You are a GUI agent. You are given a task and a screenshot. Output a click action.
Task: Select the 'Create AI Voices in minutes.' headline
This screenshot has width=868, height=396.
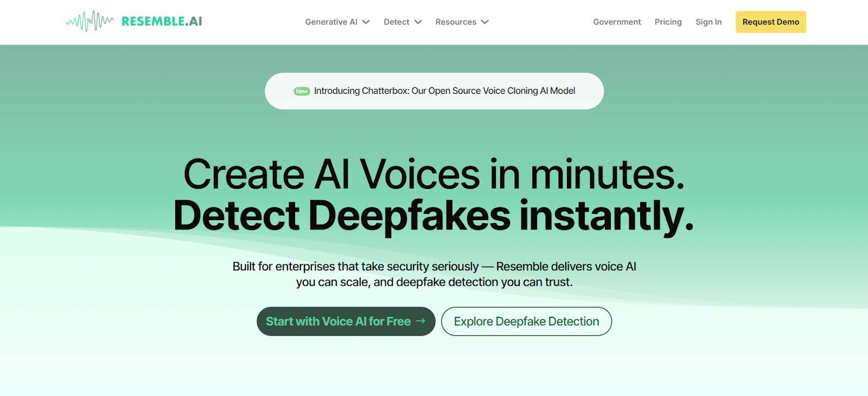(434, 174)
